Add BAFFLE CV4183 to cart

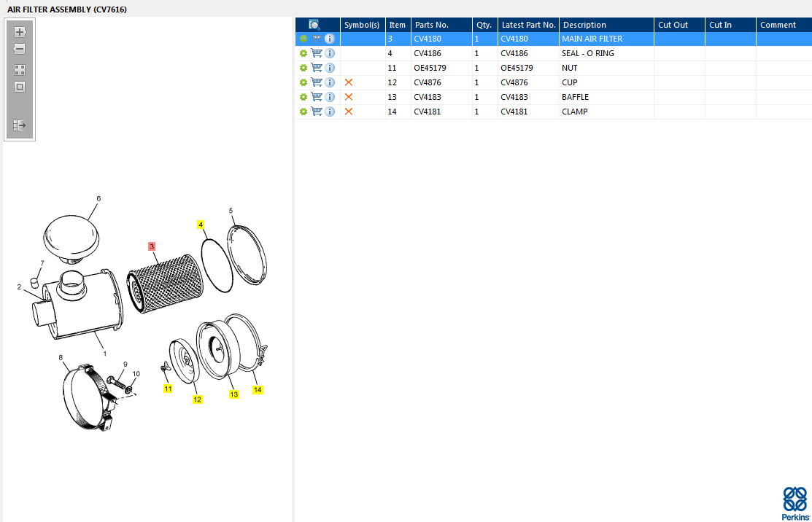point(317,97)
